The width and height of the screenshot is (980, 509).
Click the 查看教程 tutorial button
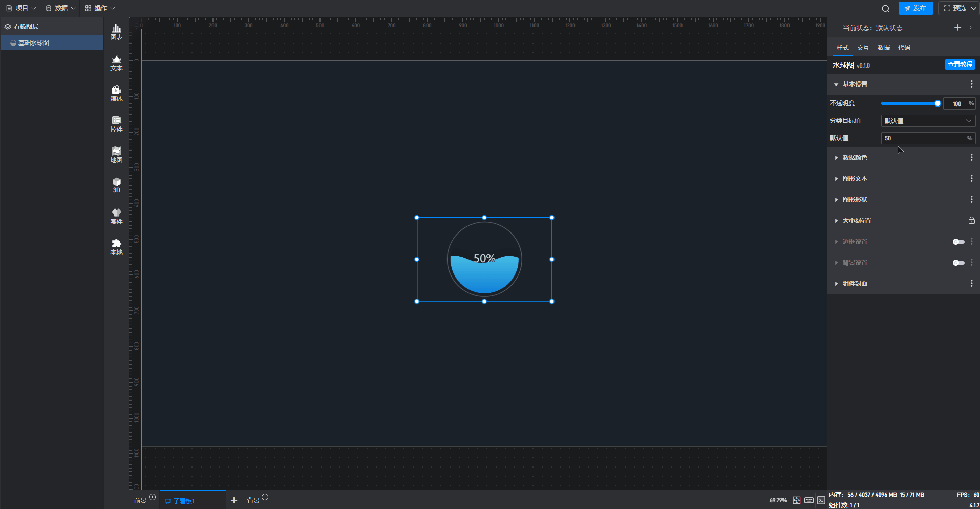pos(960,65)
